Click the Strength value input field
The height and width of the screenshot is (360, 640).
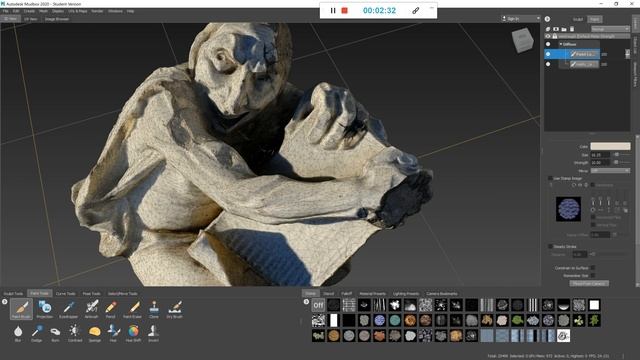(x=600, y=162)
